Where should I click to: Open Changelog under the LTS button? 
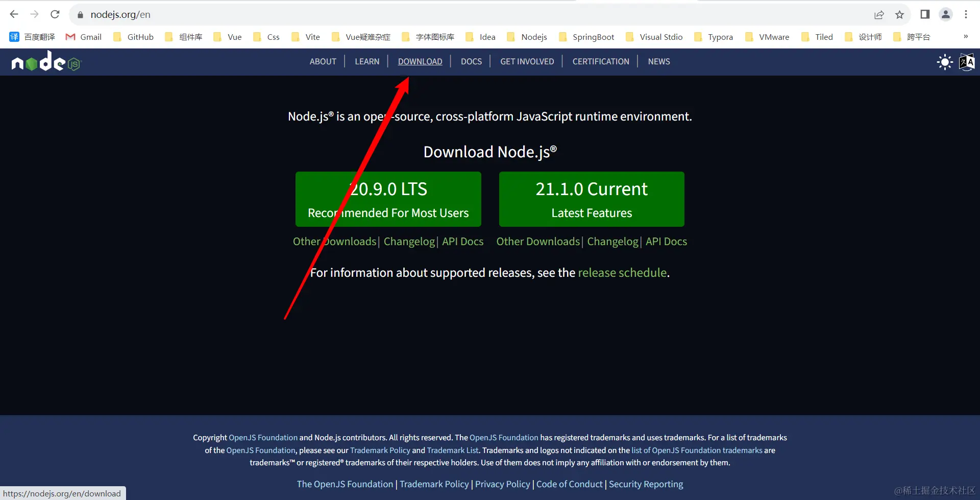(x=409, y=242)
